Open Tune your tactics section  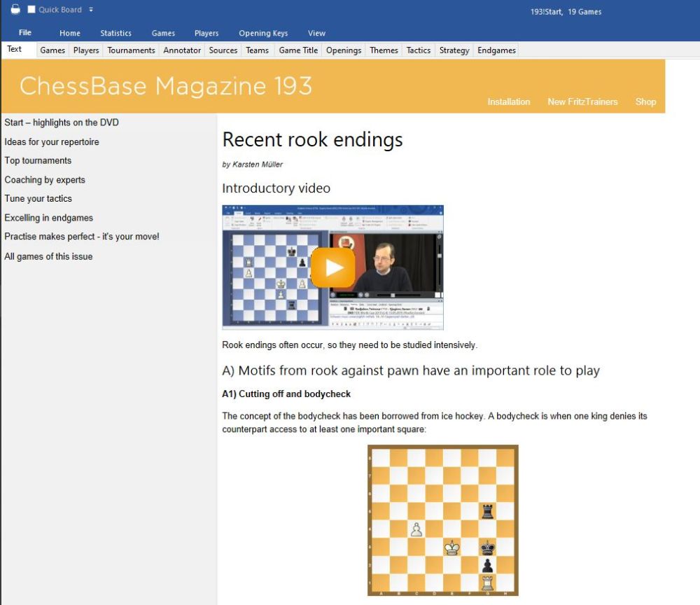38,198
